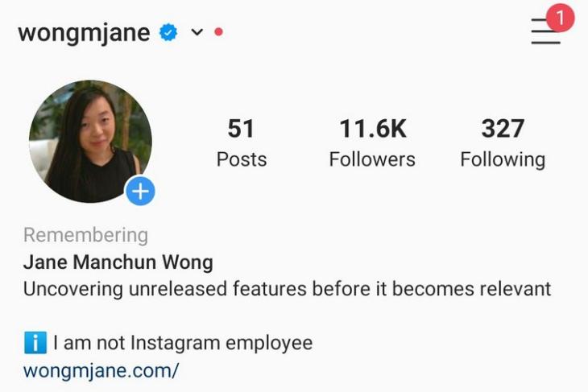The height and width of the screenshot is (392, 588).
Task: Open the hamburger menu icon
Action: click(x=545, y=31)
